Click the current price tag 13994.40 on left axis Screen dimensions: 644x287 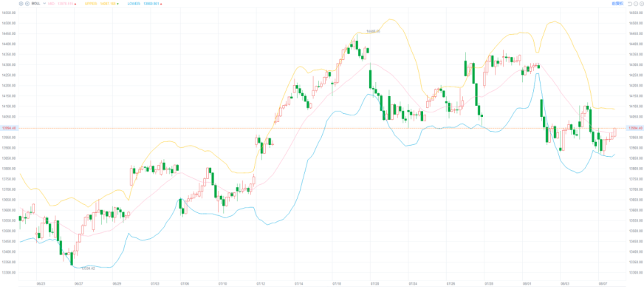click(x=9, y=128)
